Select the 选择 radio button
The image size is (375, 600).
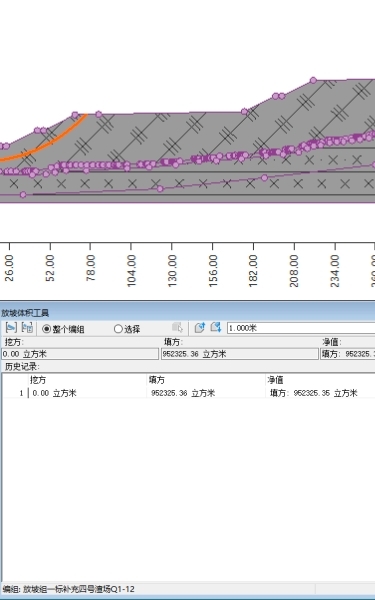tap(118, 329)
